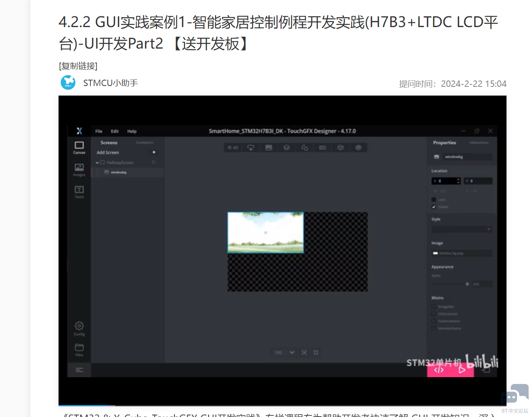Click Add Screen
532x417 pixels.
[108, 153]
